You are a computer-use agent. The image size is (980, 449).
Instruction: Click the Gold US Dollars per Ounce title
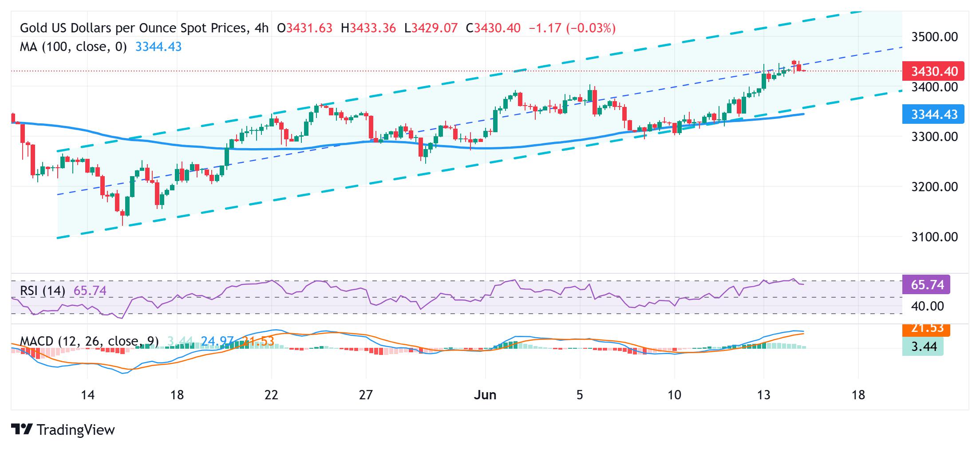tap(132, 28)
